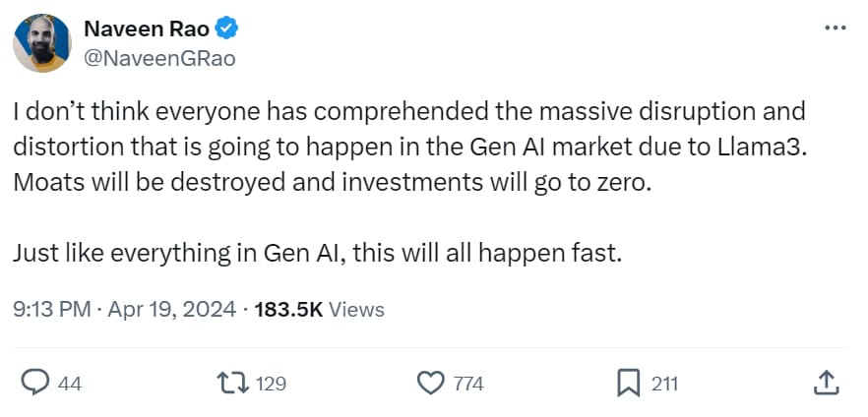Click the Apr 19, 2024 date text
This screenshot has width=868, height=417.
[x=173, y=309]
